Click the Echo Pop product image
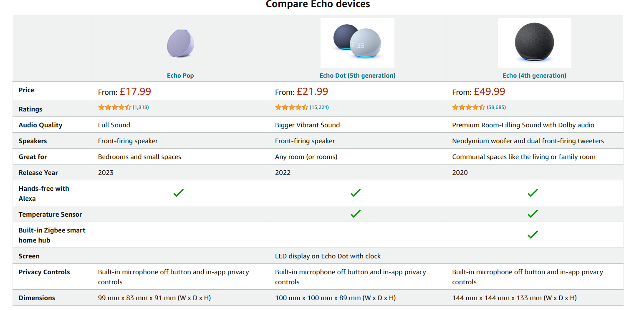Screen dimensions: 644x311 pyautogui.click(x=180, y=43)
